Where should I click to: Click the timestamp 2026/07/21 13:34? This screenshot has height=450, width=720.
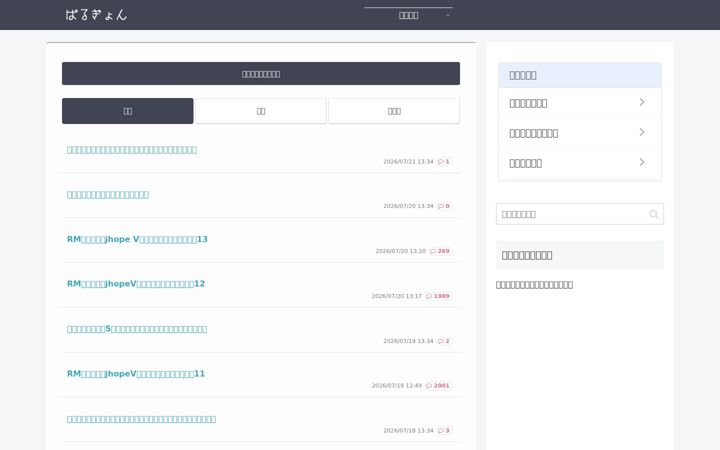[x=408, y=162]
